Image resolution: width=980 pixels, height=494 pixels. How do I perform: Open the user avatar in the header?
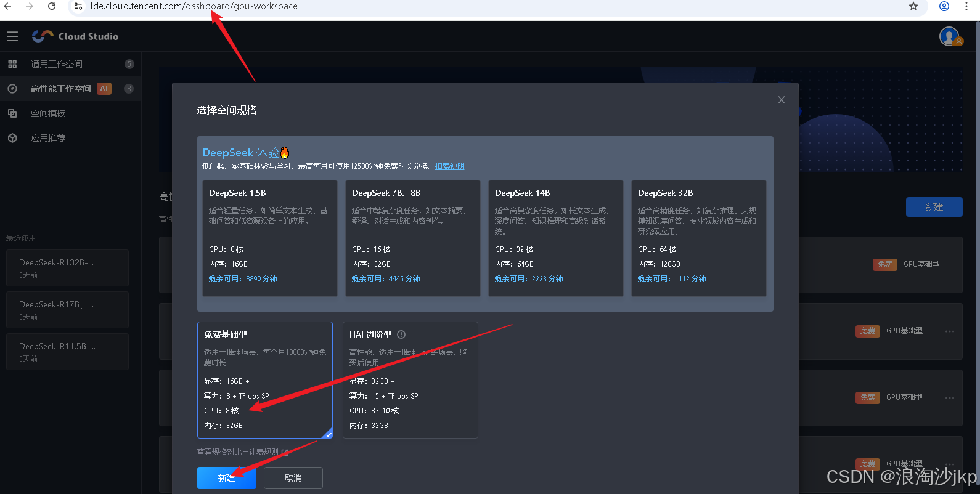950,36
